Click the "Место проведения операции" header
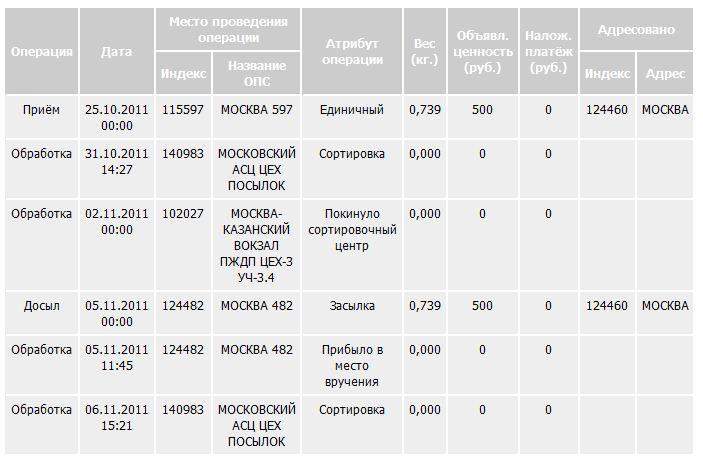 click(228, 29)
